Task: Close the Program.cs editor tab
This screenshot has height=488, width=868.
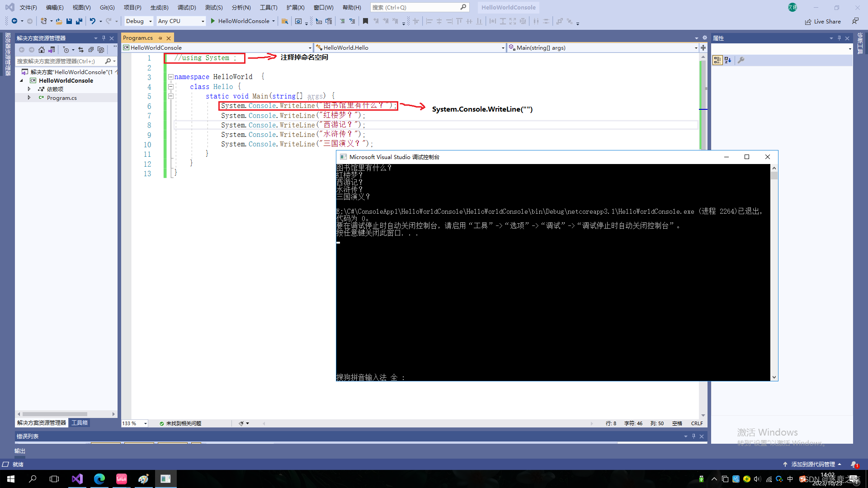Action: coord(169,38)
